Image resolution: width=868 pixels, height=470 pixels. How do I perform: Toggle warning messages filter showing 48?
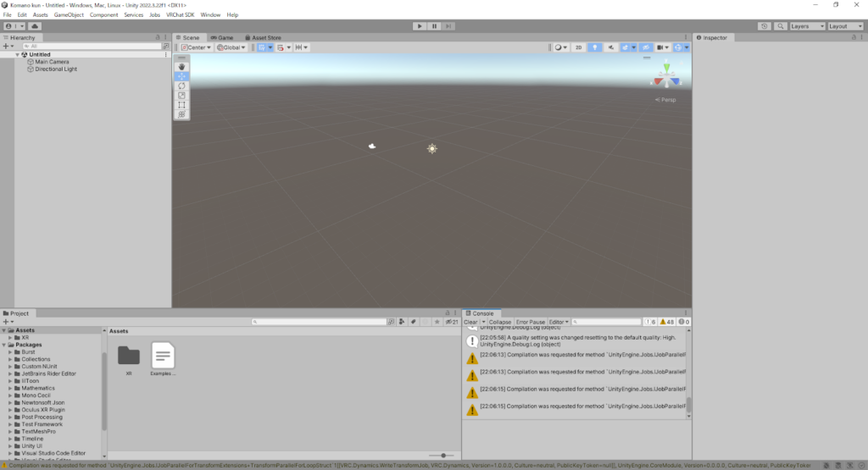pos(667,322)
